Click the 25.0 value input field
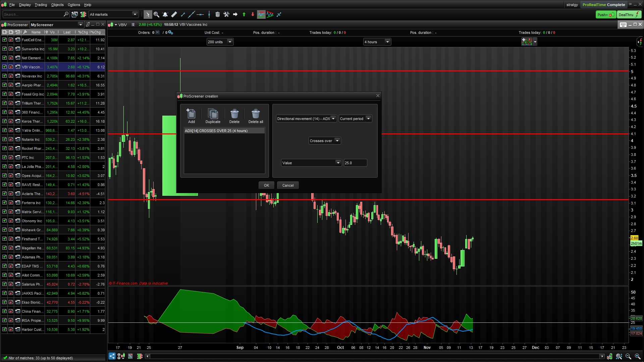The height and width of the screenshot is (362, 644). (355, 163)
